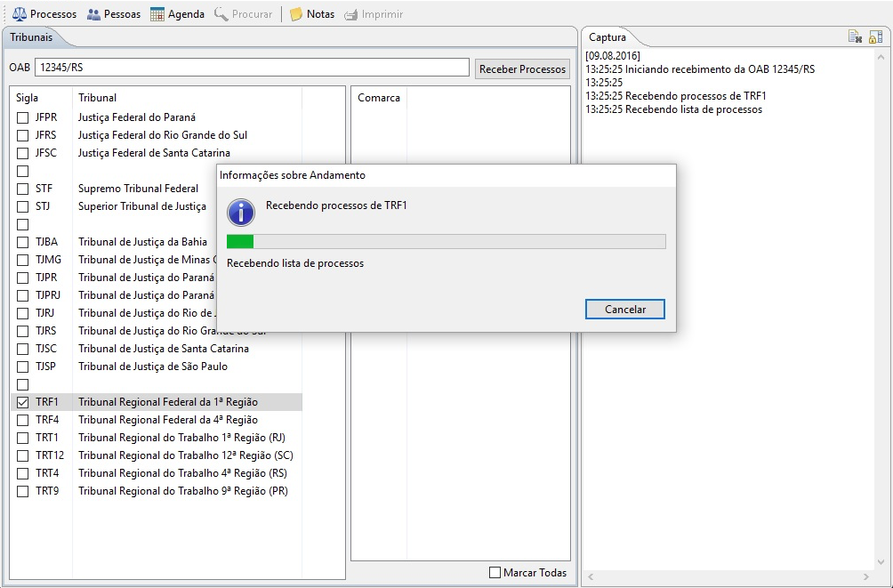Enable the Marcar Todas checkbox
The height and width of the screenshot is (588, 893).
(495, 573)
